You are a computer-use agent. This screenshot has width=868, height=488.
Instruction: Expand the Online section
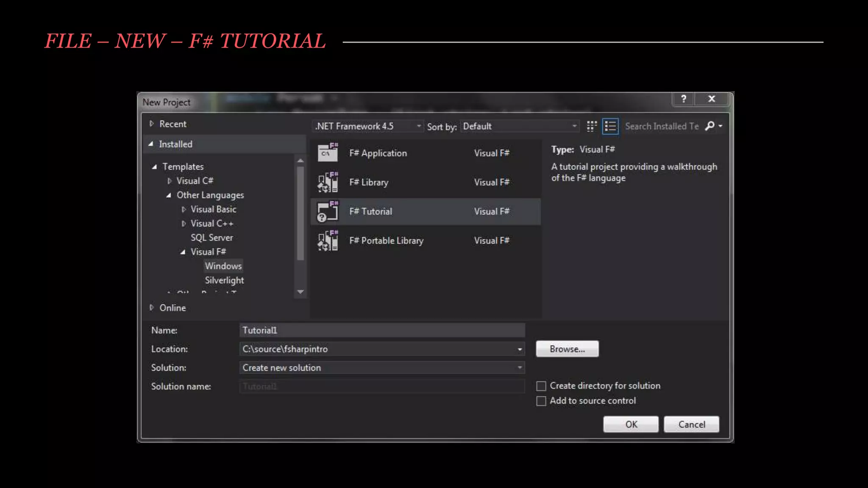click(x=151, y=308)
